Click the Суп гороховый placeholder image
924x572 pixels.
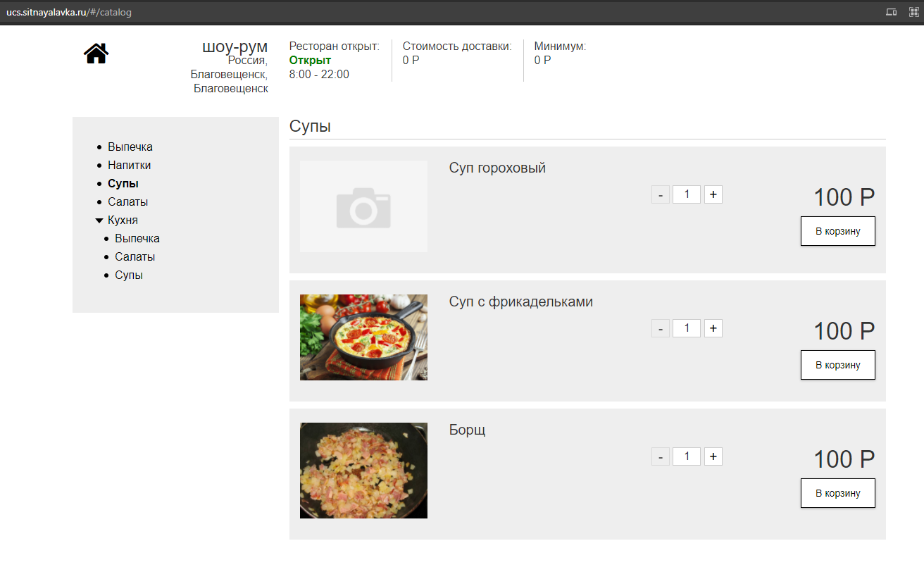pyautogui.click(x=363, y=206)
